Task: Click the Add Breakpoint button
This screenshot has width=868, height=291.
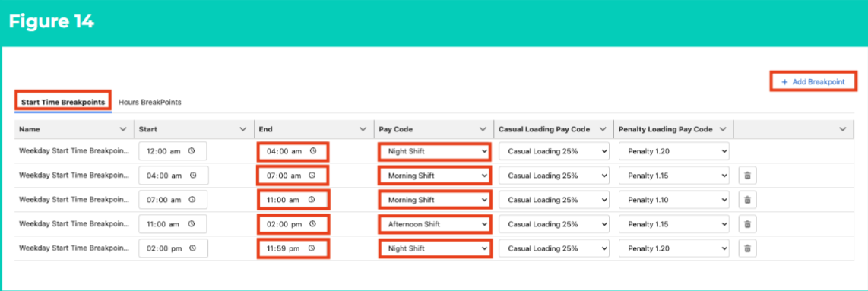Action: point(813,82)
